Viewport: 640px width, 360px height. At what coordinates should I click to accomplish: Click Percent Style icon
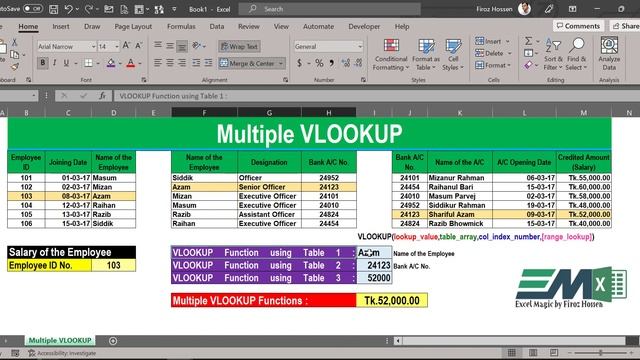pyautogui.click(x=319, y=63)
